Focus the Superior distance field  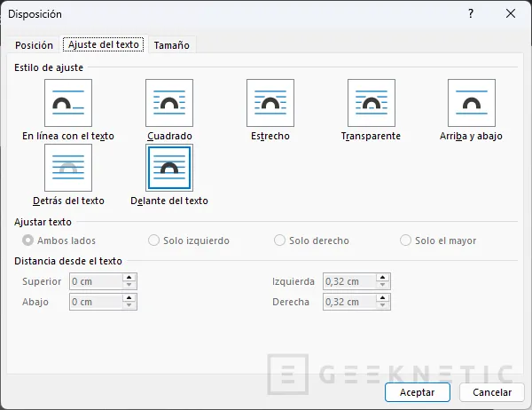[x=96, y=281]
